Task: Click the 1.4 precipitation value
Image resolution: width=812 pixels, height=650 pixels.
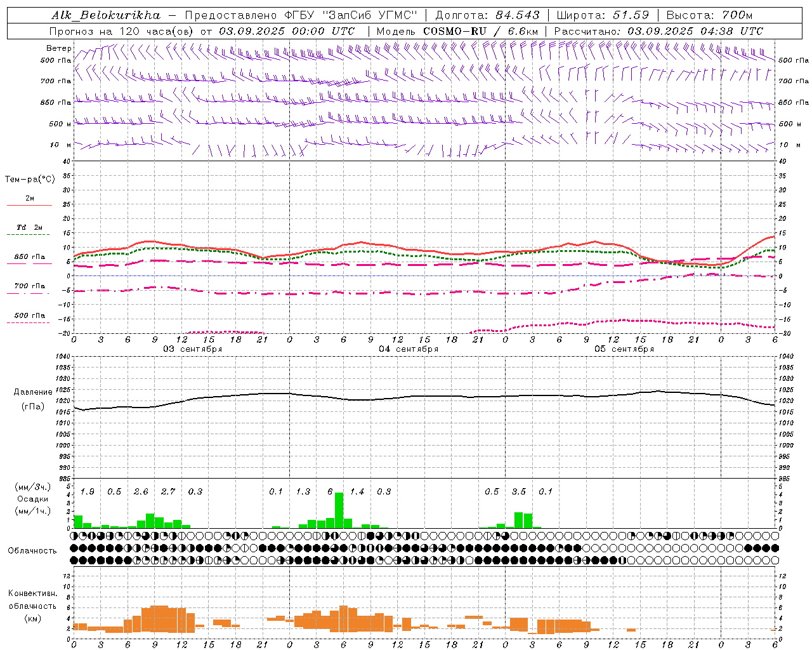Action: tap(357, 492)
